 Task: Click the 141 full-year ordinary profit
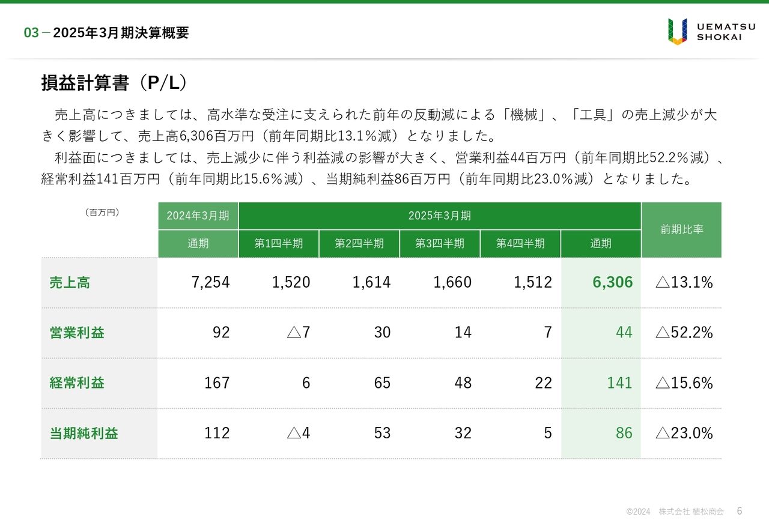pyautogui.click(x=620, y=382)
